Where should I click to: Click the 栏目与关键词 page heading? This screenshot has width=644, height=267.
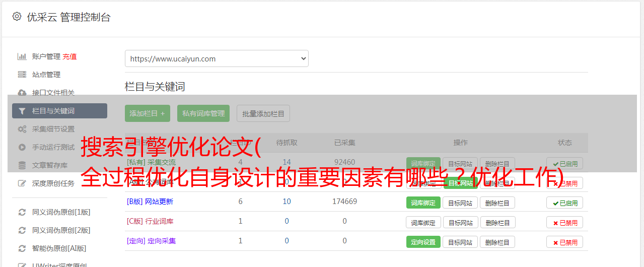pos(155,87)
